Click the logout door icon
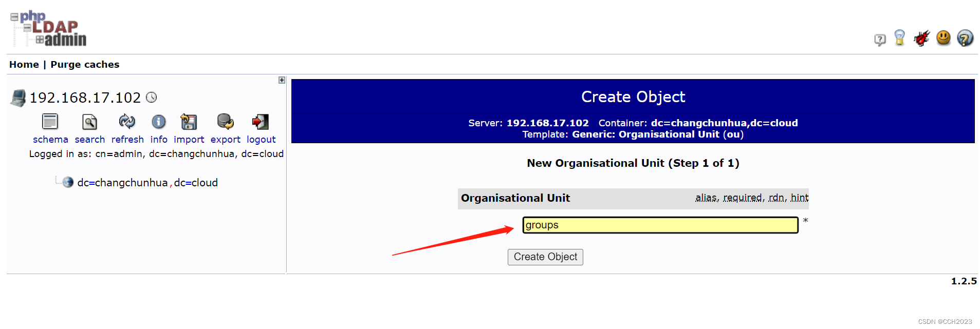 pos(261,122)
